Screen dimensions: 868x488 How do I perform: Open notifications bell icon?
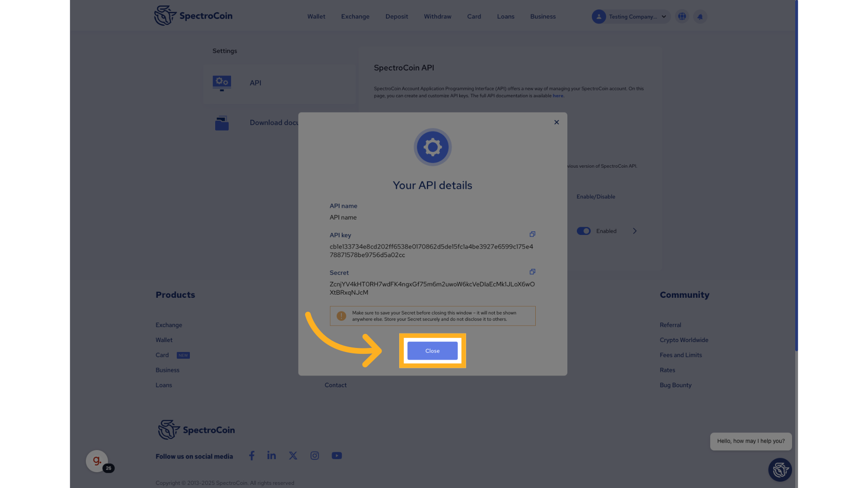[700, 17]
